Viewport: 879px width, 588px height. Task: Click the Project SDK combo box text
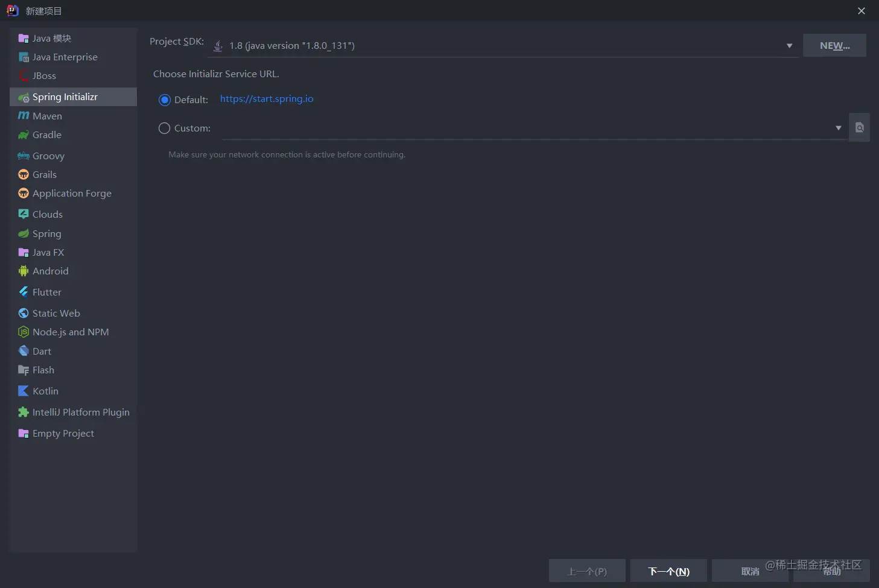click(x=292, y=46)
